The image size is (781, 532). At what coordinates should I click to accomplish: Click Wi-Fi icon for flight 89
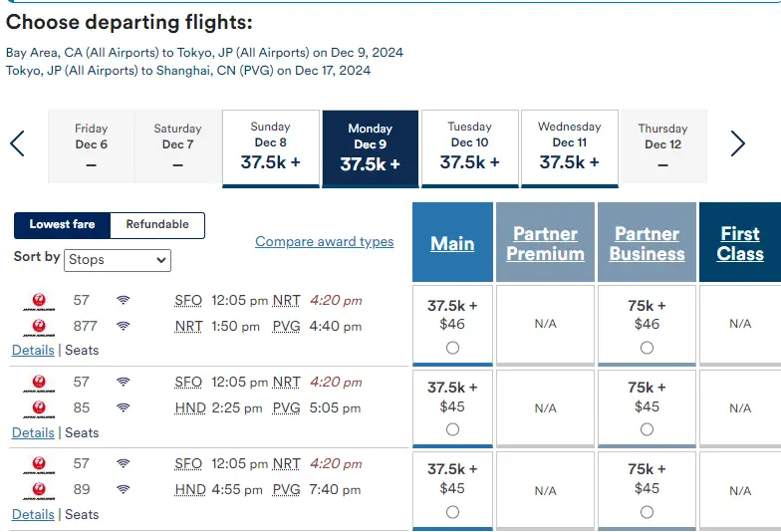coord(124,489)
